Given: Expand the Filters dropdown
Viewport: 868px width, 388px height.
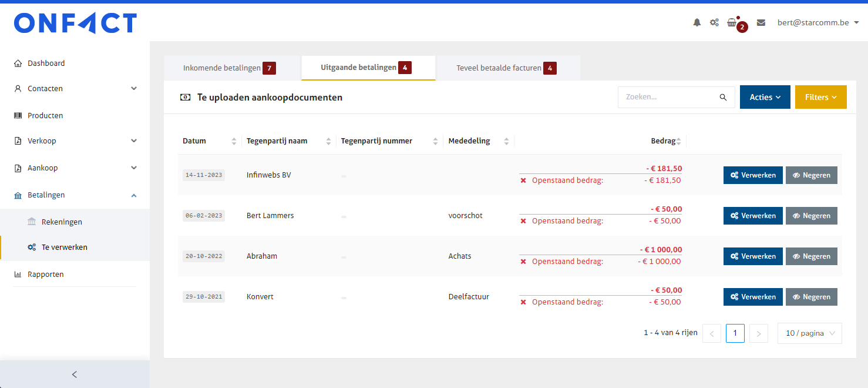Looking at the screenshot, I should (x=820, y=98).
